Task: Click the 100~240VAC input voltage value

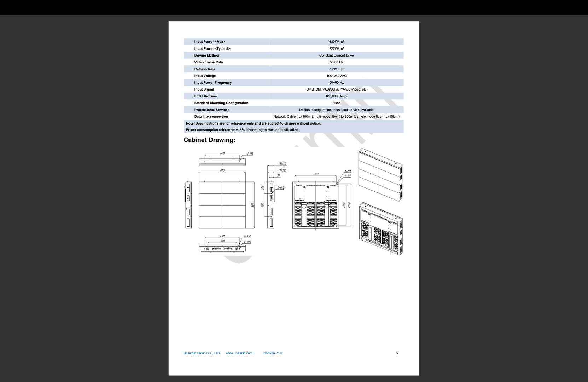Action: (336, 76)
